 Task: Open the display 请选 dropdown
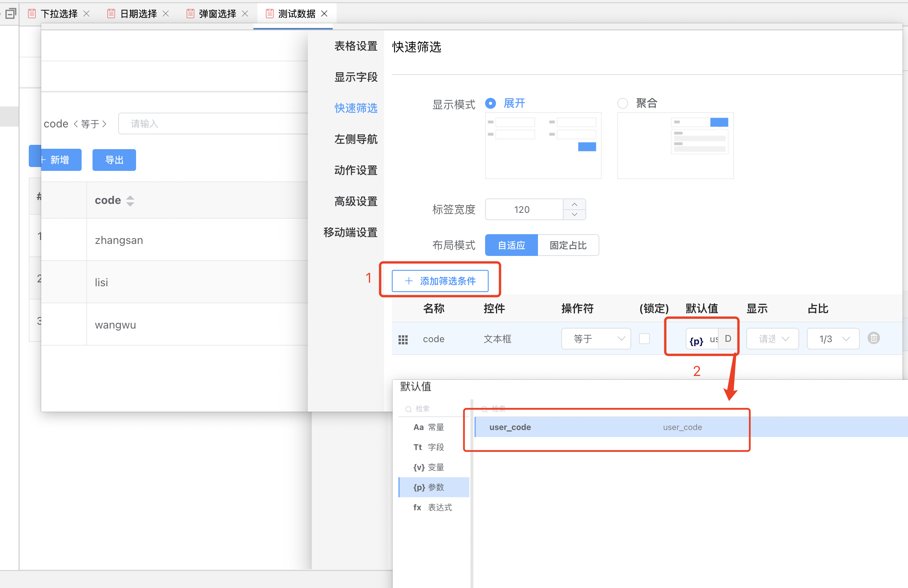tap(772, 339)
